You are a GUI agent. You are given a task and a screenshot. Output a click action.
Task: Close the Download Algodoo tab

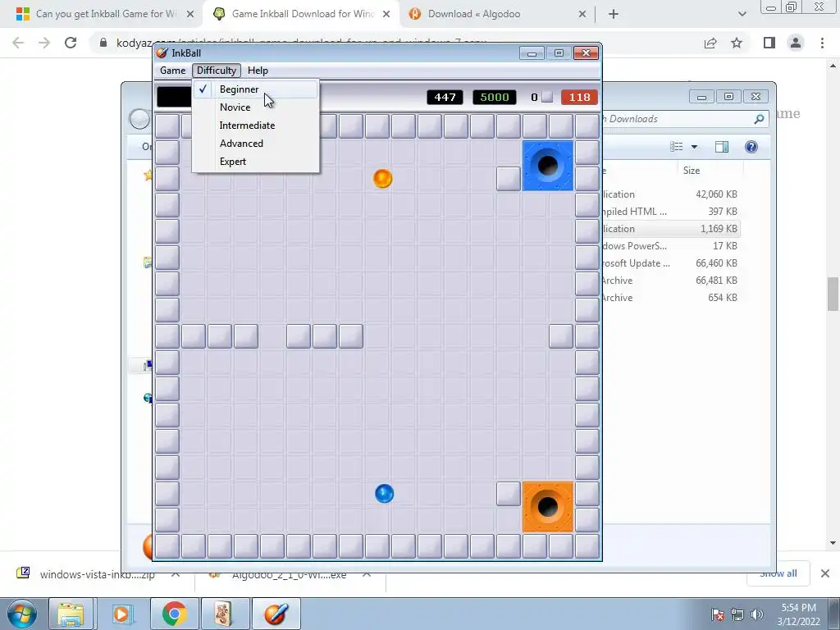pyautogui.click(x=582, y=15)
